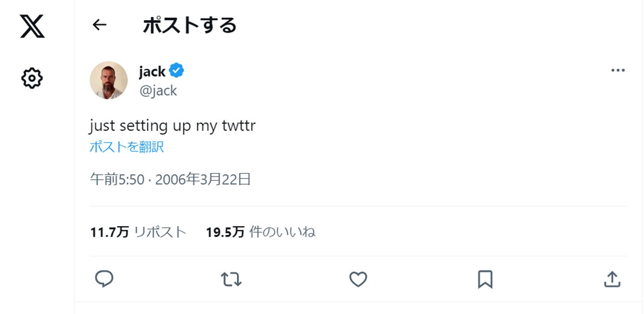Click the ポストを翻訳 translate link

point(127,147)
